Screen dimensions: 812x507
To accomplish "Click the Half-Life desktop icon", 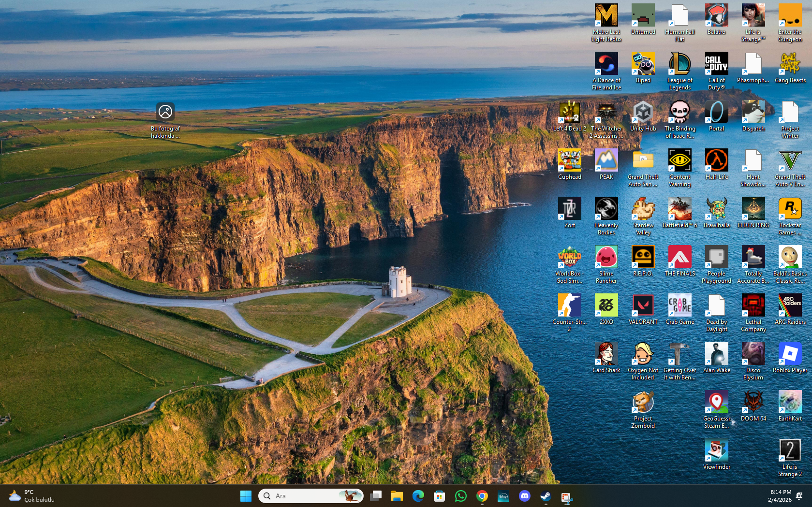I will pyautogui.click(x=716, y=161).
